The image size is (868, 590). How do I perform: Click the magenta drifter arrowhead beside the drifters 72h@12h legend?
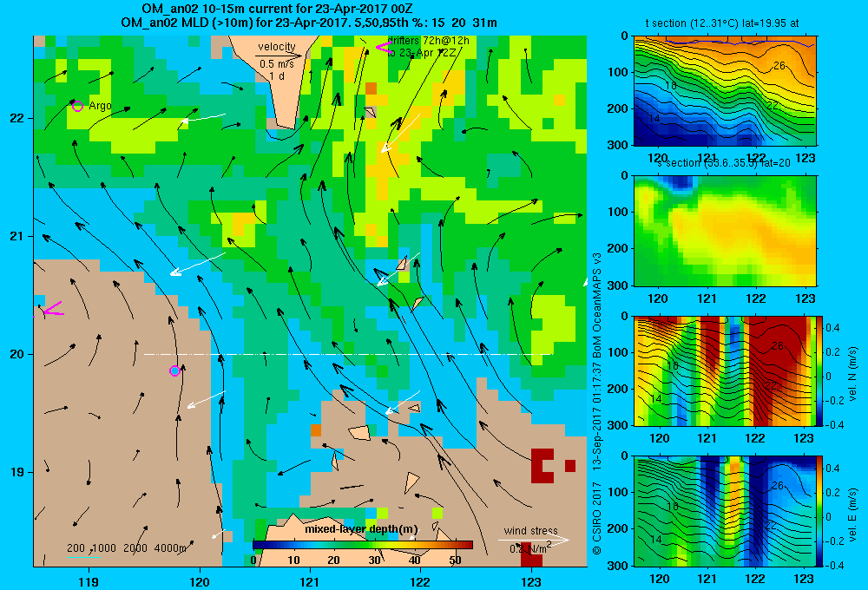(384, 48)
